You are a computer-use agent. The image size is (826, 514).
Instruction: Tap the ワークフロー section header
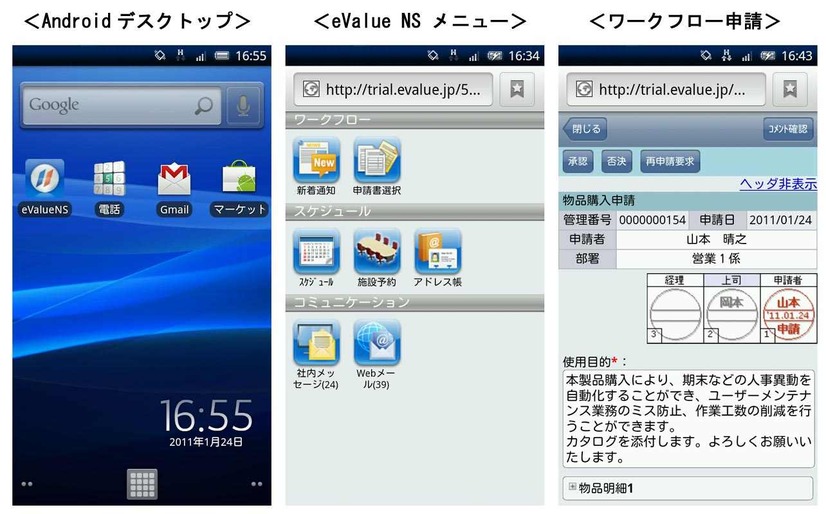tap(415, 120)
